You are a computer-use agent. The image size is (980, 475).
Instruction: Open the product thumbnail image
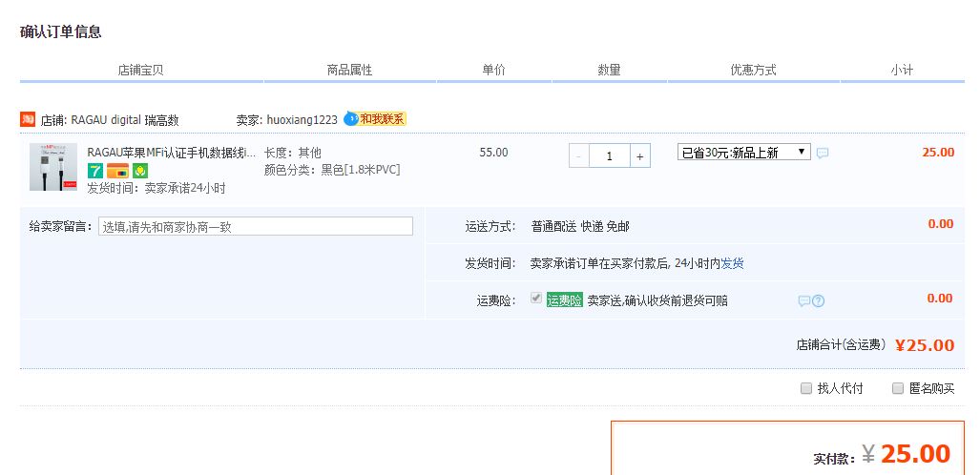tap(53, 167)
